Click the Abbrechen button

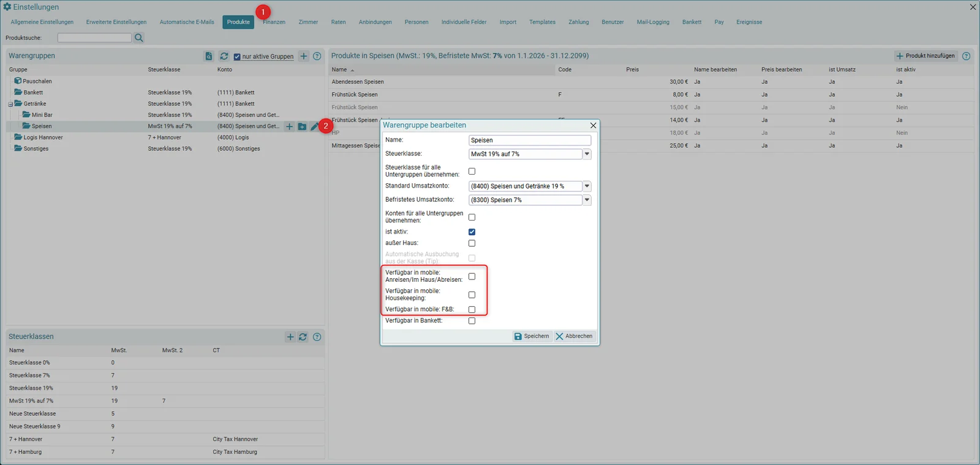pos(574,336)
